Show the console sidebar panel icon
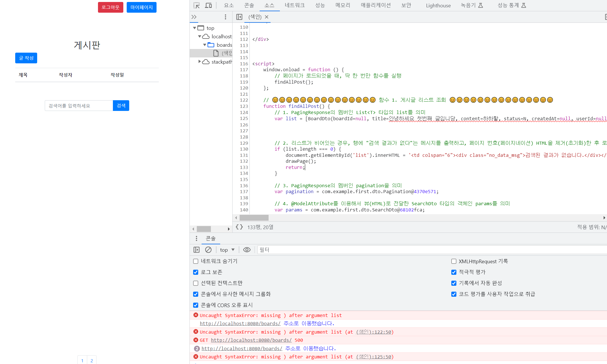This screenshot has width=607, height=364. 197,250
